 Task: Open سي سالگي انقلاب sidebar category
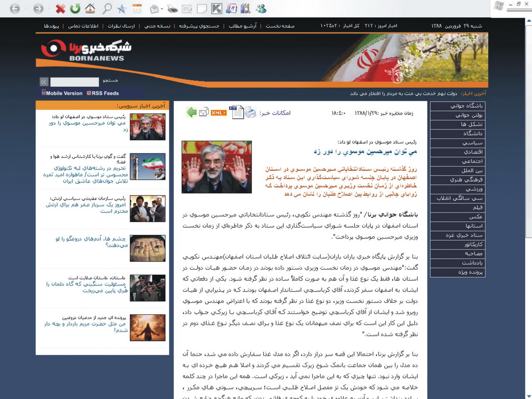tap(457, 198)
